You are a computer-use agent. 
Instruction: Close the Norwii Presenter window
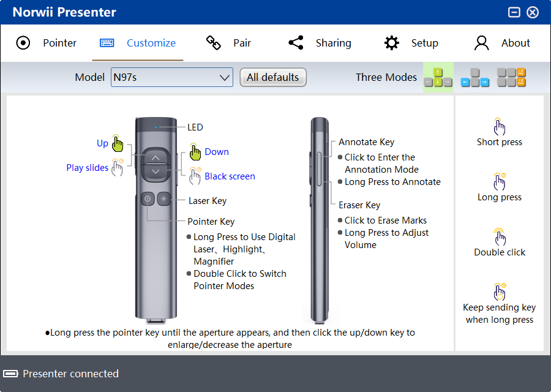coord(533,12)
